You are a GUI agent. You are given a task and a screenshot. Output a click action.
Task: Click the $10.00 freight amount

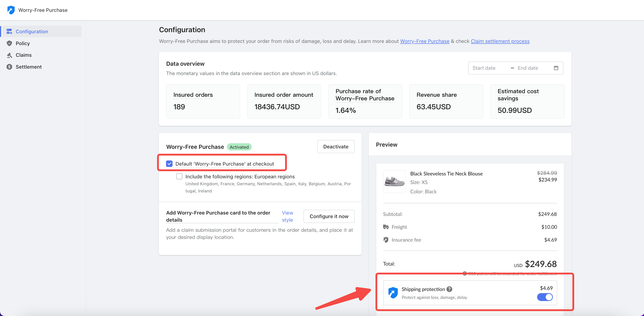[x=549, y=227]
